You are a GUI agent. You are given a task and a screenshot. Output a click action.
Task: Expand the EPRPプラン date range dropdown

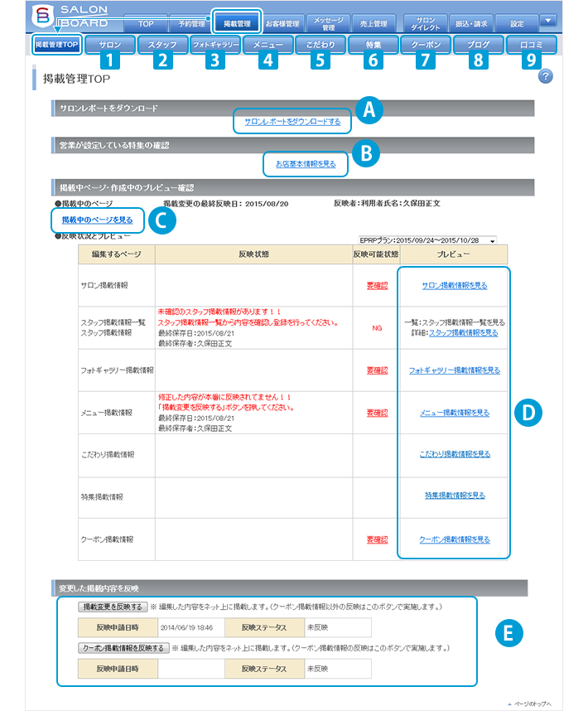click(x=493, y=240)
